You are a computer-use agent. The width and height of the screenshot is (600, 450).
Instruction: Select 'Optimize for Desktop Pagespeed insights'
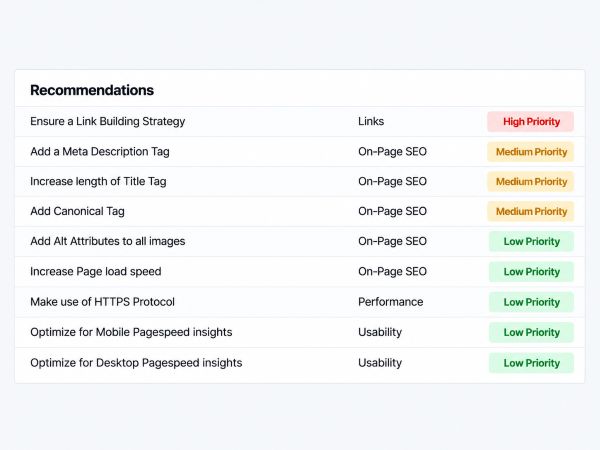click(136, 363)
